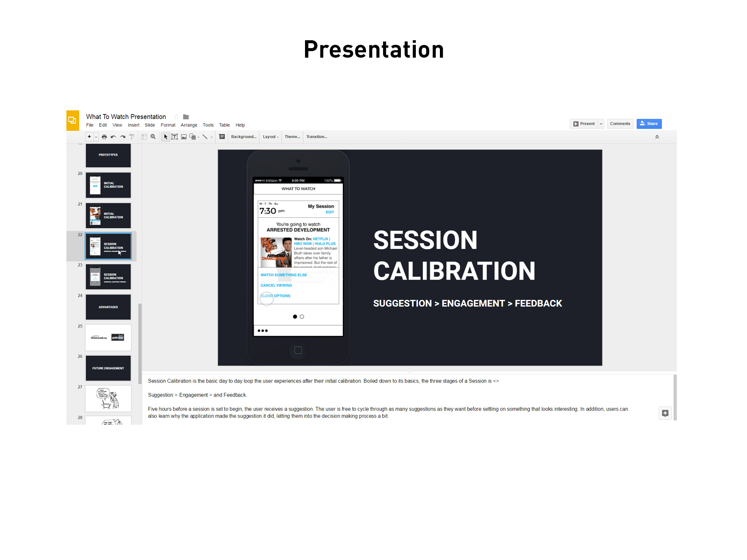Zoom to fit icon in toolbar
This screenshot has width=747, height=560.
[144, 137]
